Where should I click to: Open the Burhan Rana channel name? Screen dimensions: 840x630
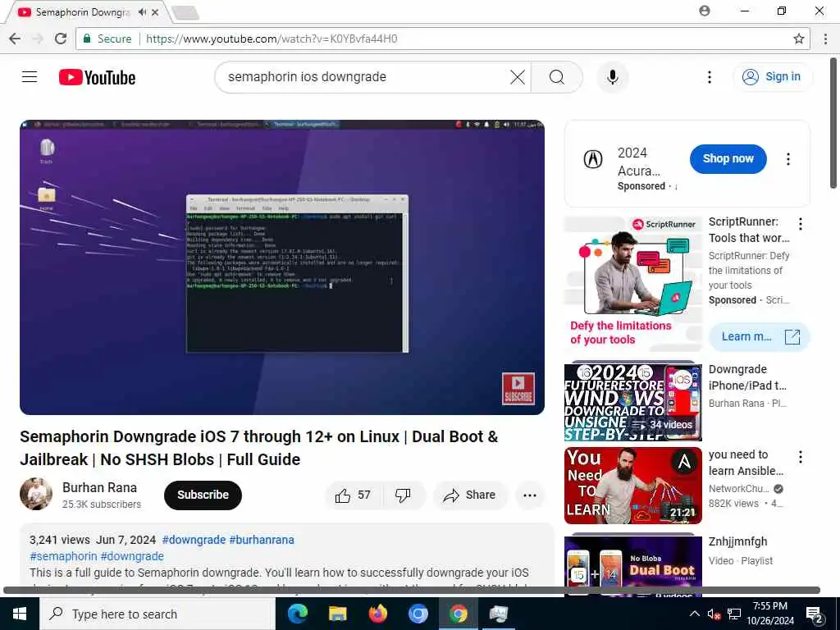click(99, 487)
